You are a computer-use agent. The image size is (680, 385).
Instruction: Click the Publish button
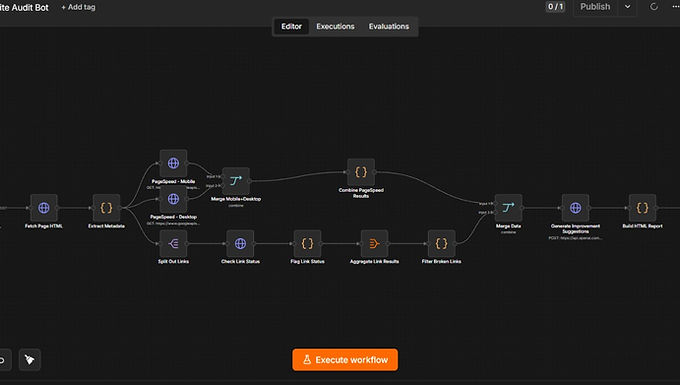595,7
